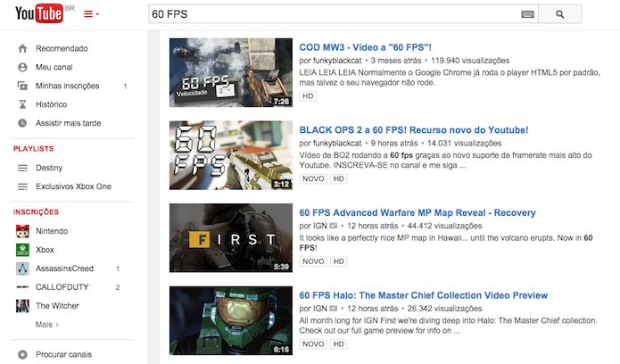Play the Halo Master Chief thumbnail

(231, 320)
